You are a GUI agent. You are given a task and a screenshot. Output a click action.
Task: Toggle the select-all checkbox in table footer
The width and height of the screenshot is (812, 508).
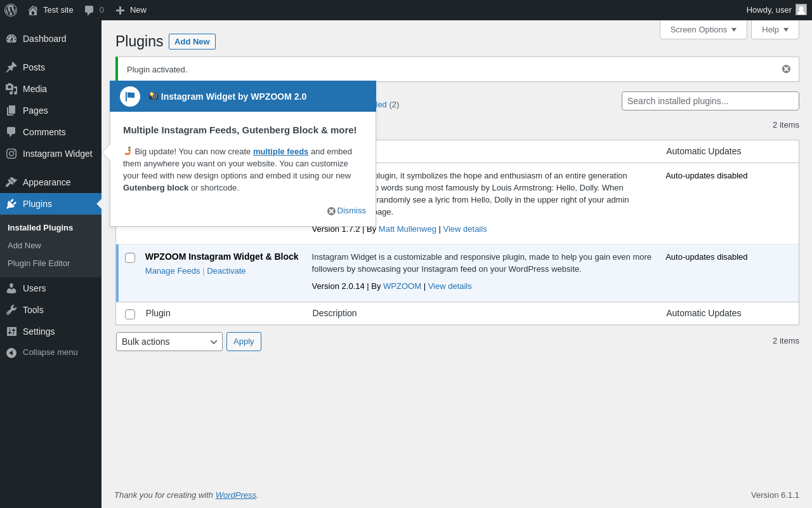130,314
